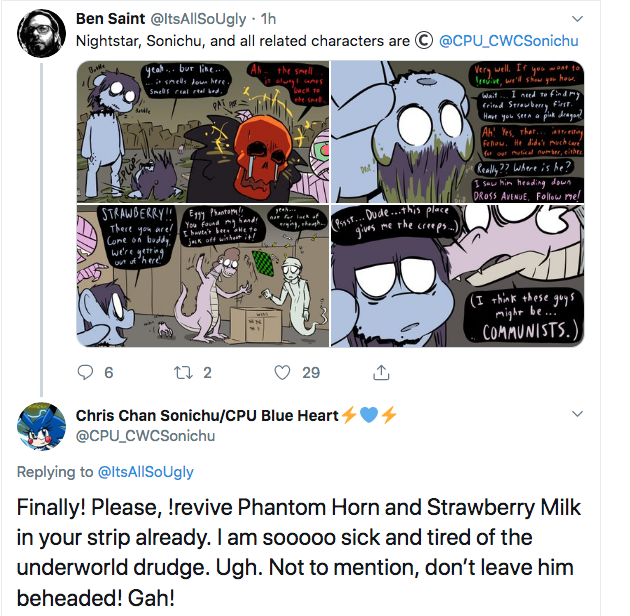The width and height of the screenshot is (630, 616).
Task: Open the 1h tweet timestamp
Action: (x=268, y=19)
